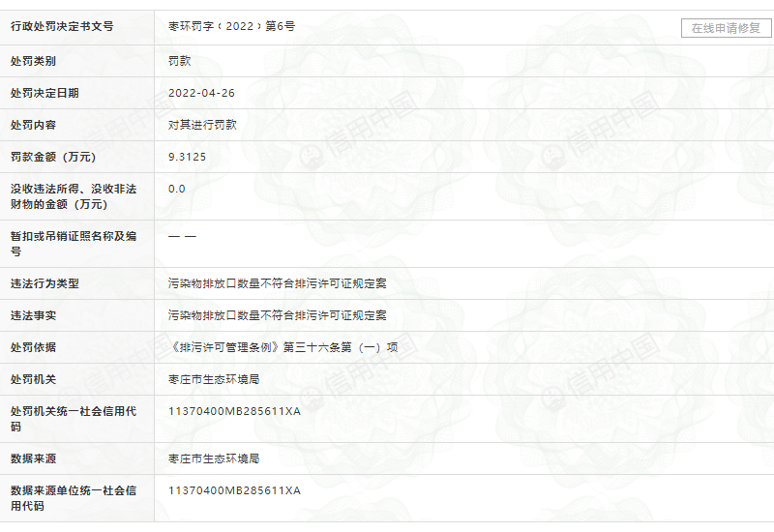Click the 处罚内容 label
This screenshot has width=774, height=532.
(33, 126)
